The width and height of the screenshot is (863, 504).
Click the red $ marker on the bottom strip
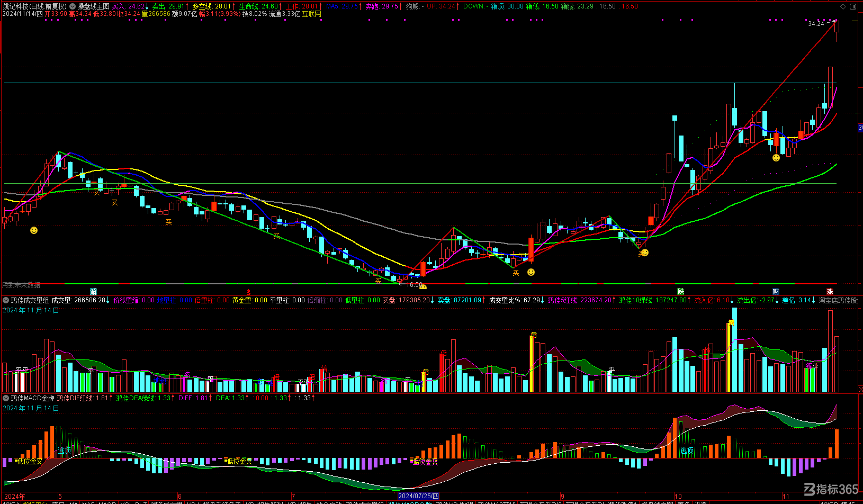pos(248,292)
